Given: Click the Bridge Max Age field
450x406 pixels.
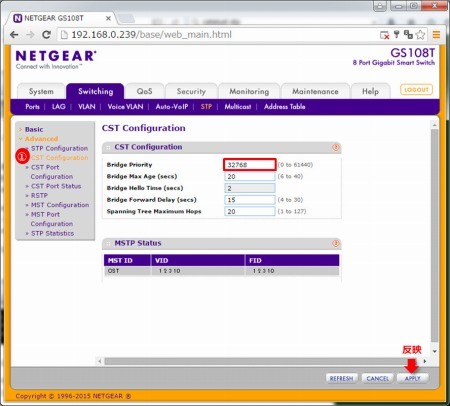Looking at the screenshot, I should [250, 176].
